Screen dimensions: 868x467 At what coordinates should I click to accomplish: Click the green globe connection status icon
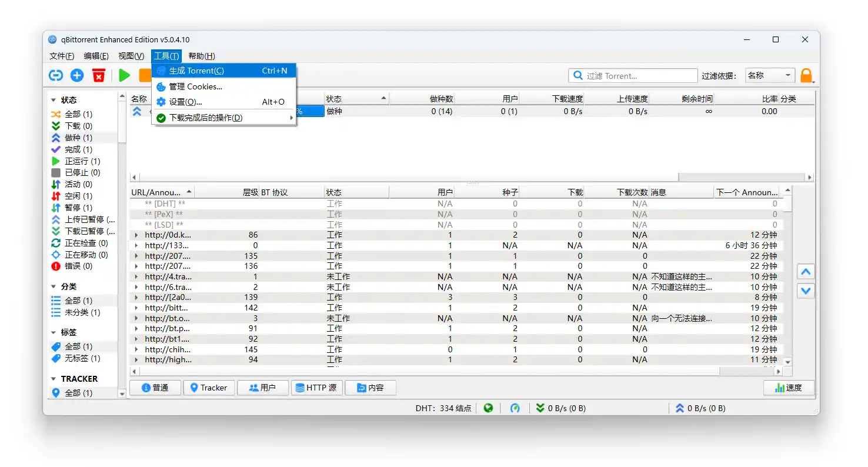click(x=488, y=408)
